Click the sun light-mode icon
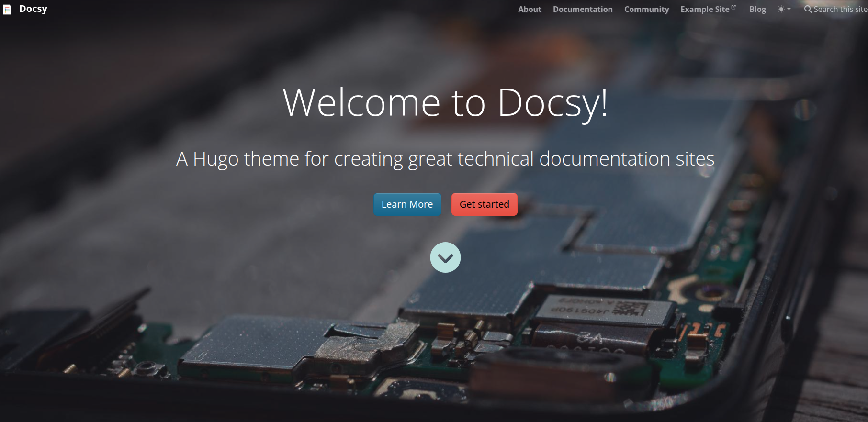The height and width of the screenshot is (422, 868). point(781,9)
